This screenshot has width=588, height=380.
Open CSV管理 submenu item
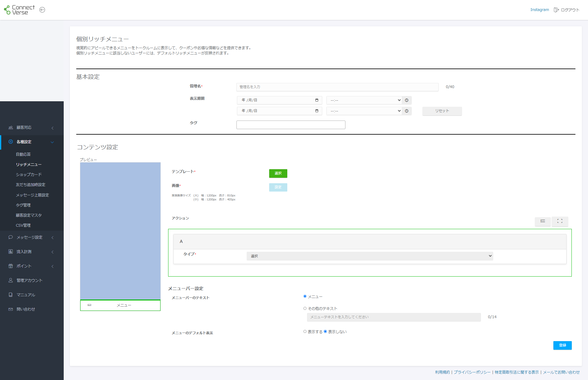point(23,225)
